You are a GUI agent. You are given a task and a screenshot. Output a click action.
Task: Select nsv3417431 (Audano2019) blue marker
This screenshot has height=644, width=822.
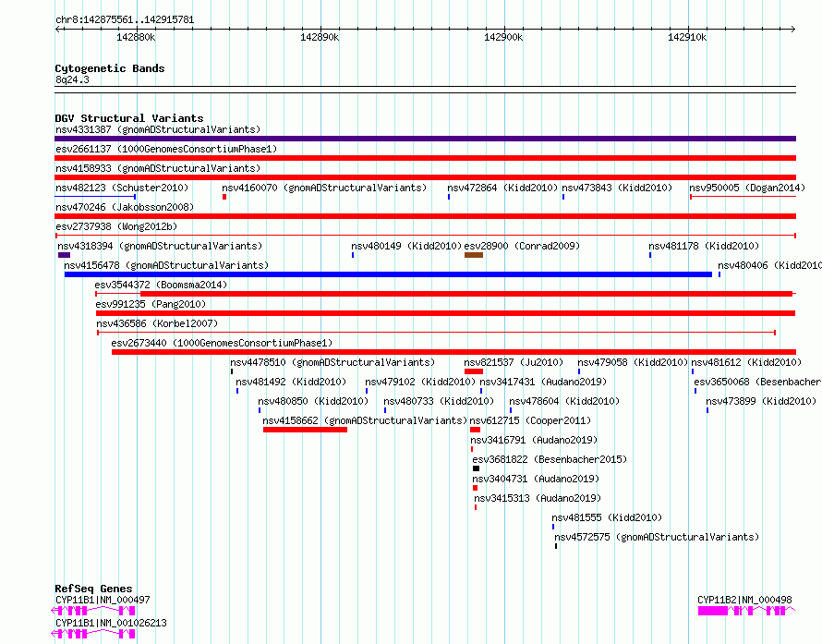480,391
